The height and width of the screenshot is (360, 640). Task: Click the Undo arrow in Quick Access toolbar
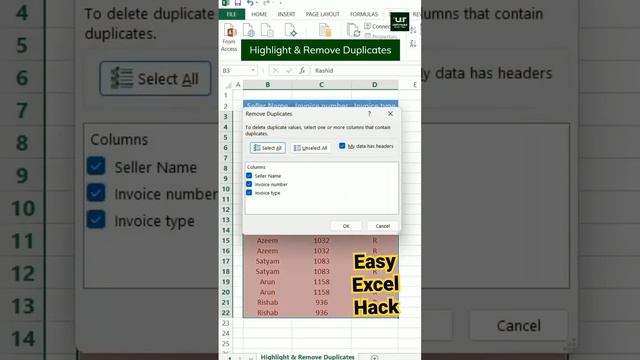tap(249, 3)
